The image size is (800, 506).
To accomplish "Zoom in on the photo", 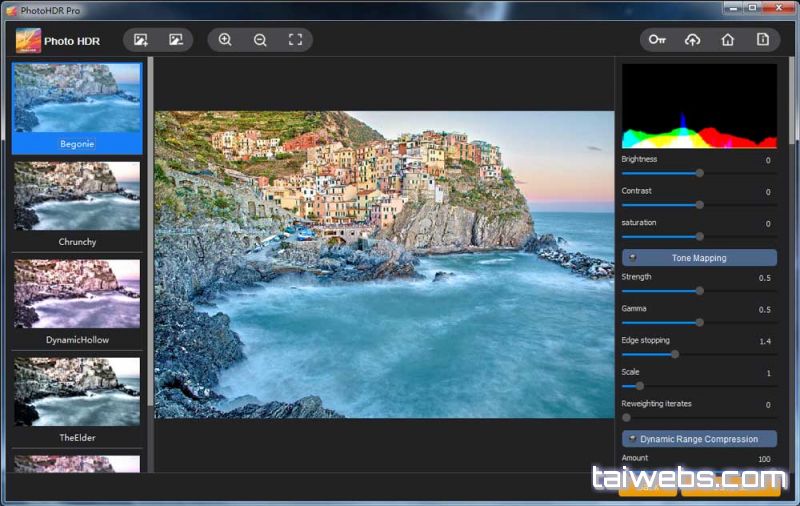I will [225, 40].
